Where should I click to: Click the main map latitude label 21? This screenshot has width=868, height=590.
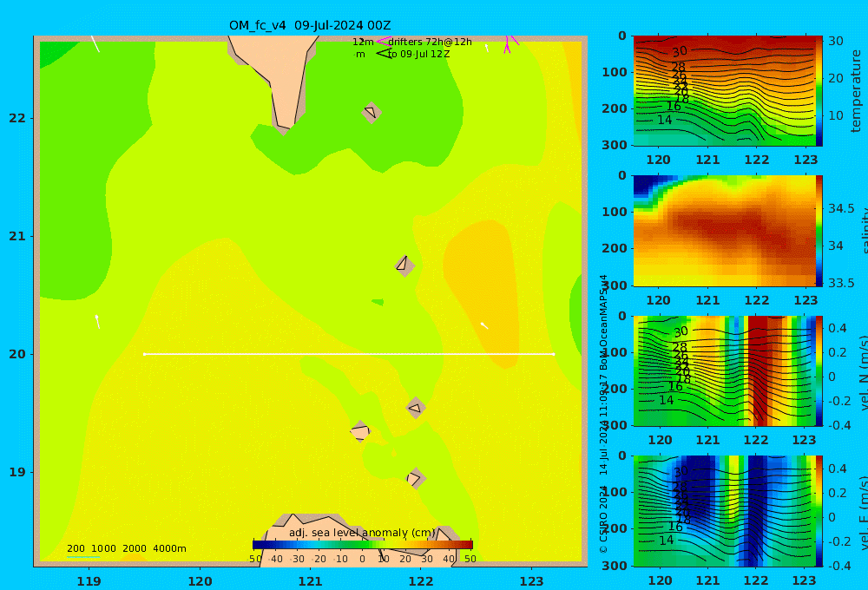tap(17, 236)
